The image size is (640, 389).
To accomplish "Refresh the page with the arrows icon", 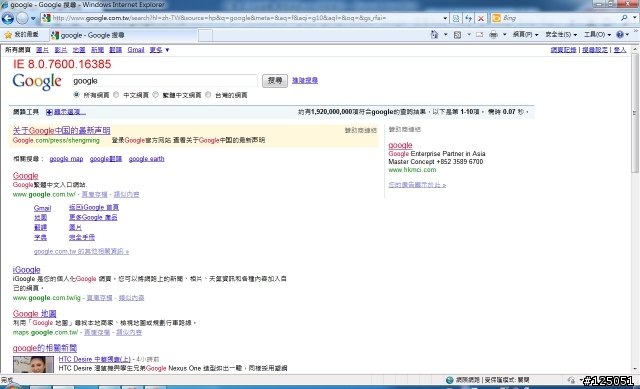I will (469, 18).
